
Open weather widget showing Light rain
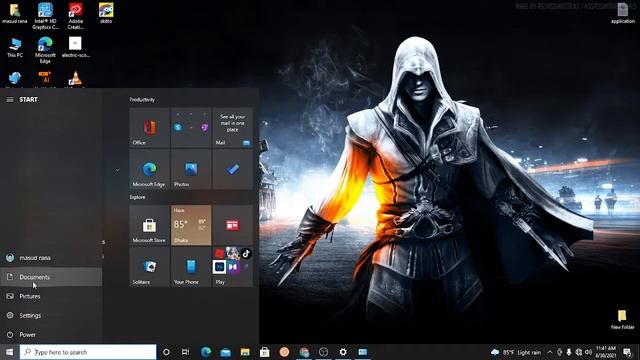coord(516,352)
